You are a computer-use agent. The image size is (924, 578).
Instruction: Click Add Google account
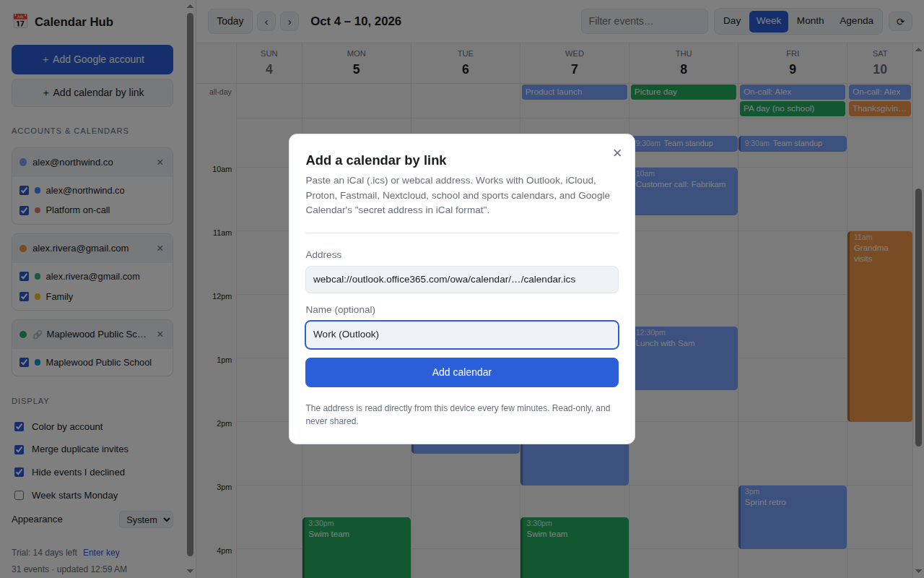92,59
